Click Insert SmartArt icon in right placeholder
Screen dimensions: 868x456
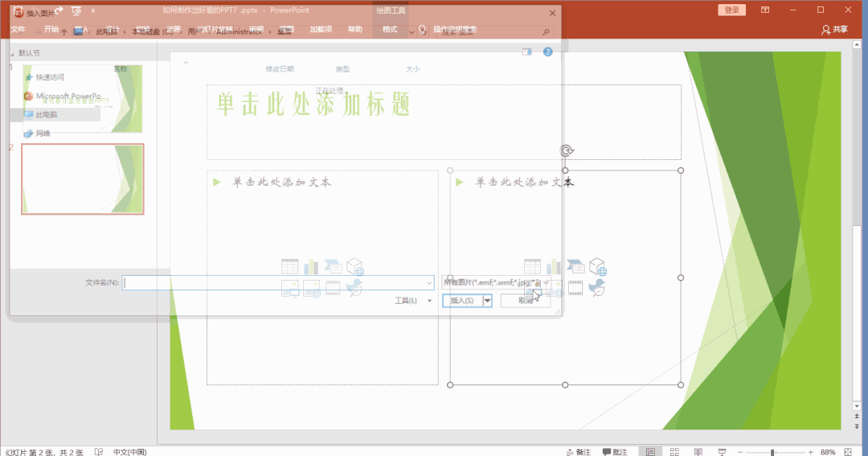pos(575,266)
